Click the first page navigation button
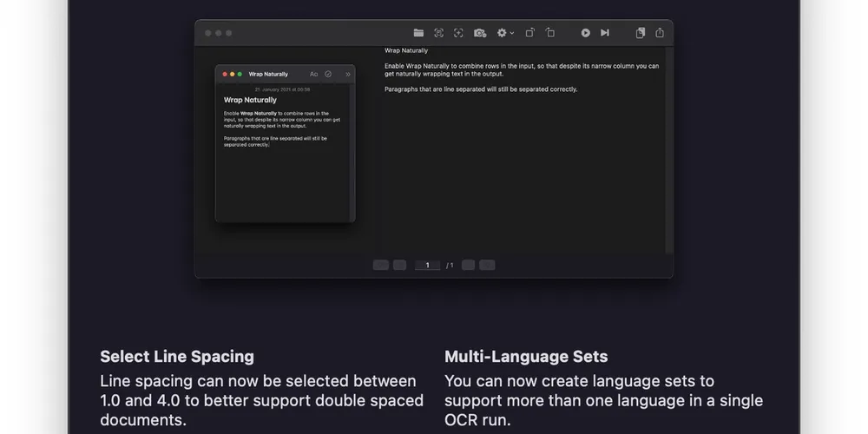The height and width of the screenshot is (434, 868). click(381, 265)
